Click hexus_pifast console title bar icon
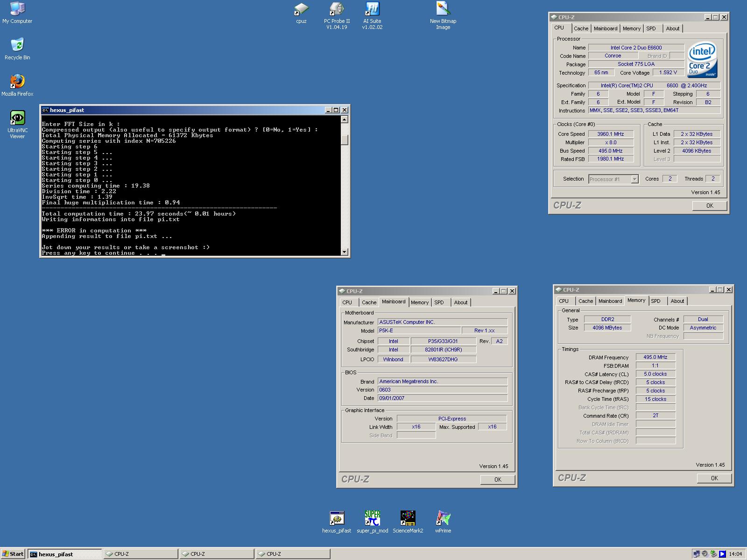Screen dimensions: 747x560 45,110
